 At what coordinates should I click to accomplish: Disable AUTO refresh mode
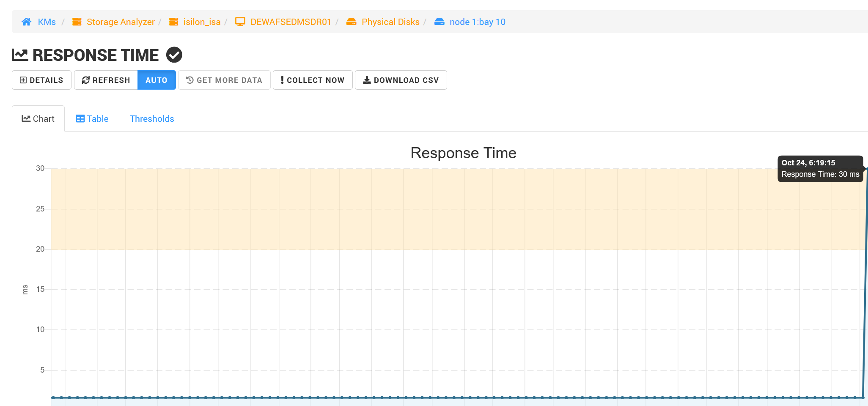click(157, 80)
